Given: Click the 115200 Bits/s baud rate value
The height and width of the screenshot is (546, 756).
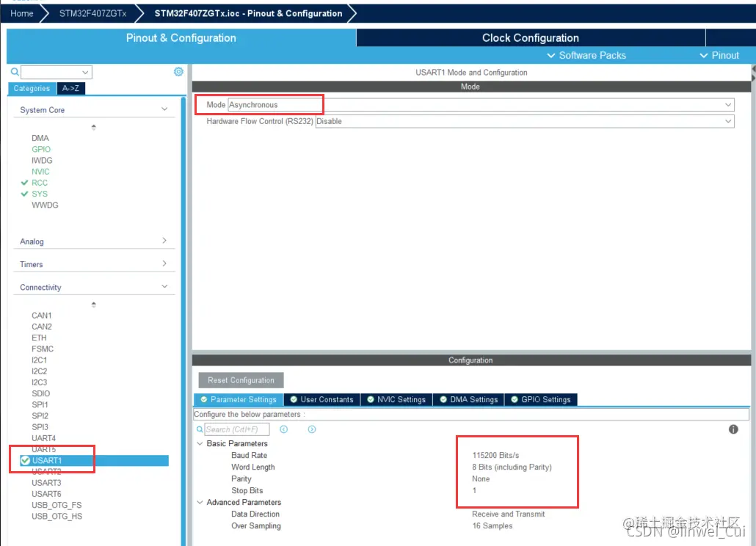Looking at the screenshot, I should (x=495, y=456).
